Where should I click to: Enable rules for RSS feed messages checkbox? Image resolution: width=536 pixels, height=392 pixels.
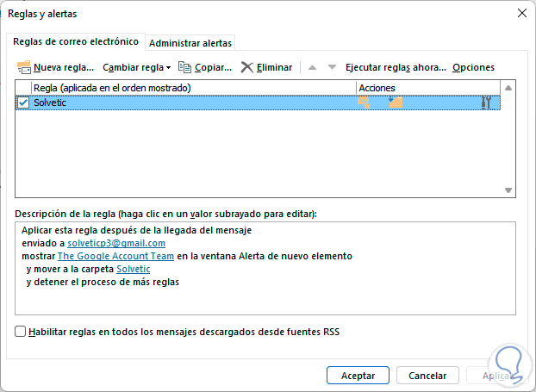click(x=21, y=331)
